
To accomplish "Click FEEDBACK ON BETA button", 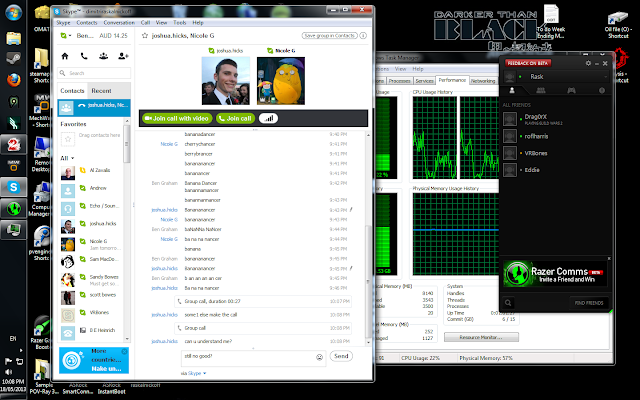I will pyautogui.click(x=528, y=63).
